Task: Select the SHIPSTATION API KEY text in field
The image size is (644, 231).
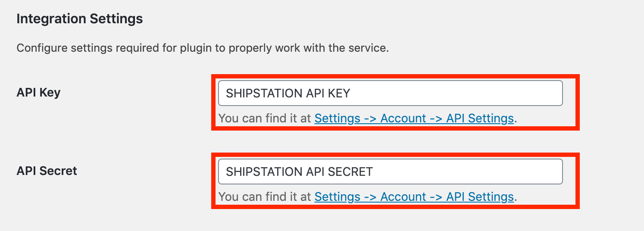Action: tap(288, 93)
